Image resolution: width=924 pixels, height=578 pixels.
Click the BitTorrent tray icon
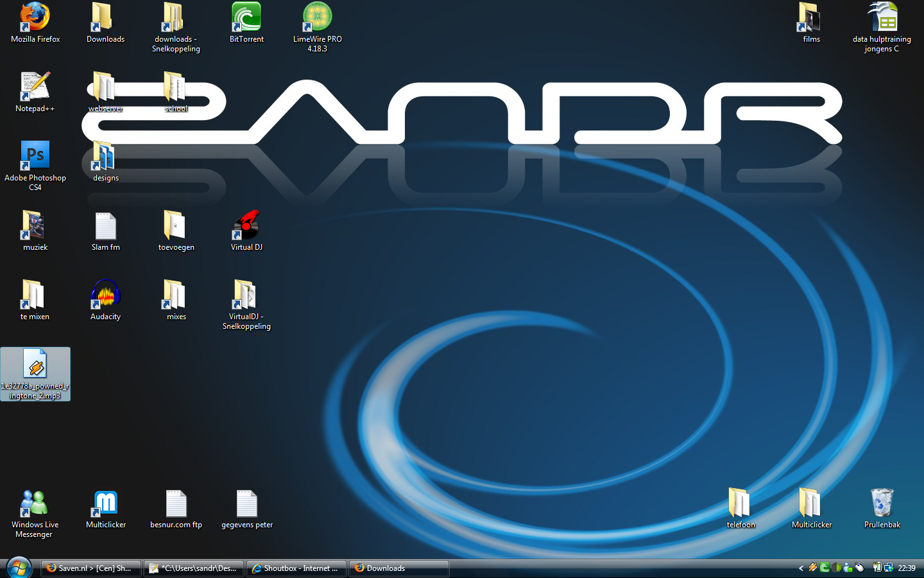(825, 568)
